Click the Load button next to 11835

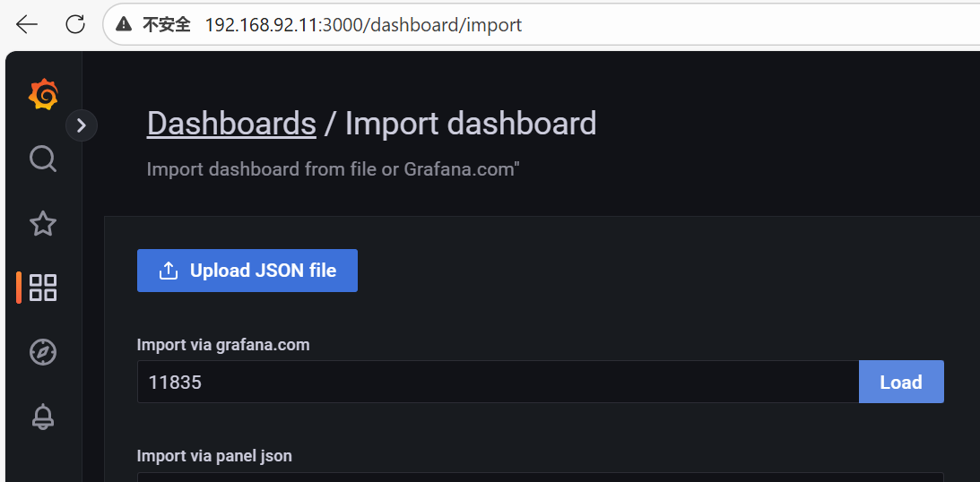tap(901, 382)
